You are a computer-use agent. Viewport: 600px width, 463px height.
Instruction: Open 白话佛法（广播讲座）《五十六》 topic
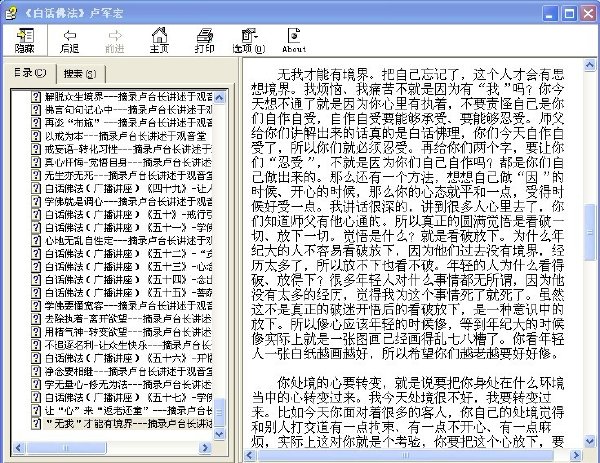(x=128, y=358)
